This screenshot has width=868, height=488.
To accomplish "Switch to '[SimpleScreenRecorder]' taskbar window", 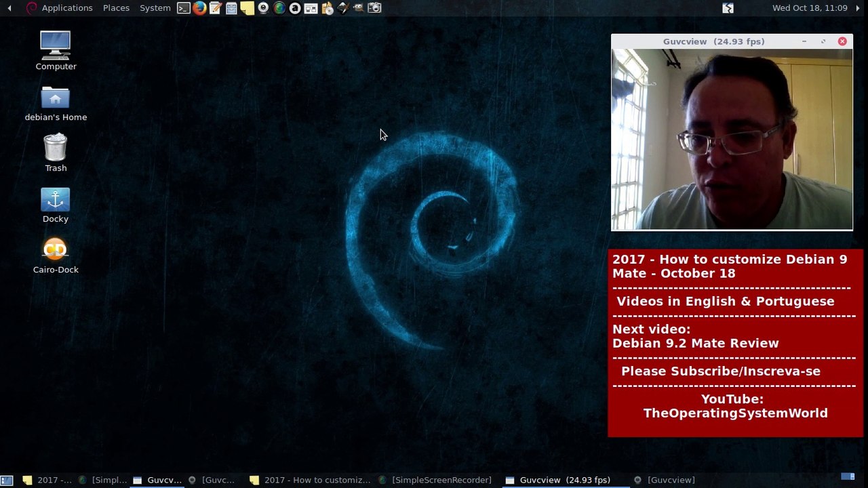I will pos(435,480).
